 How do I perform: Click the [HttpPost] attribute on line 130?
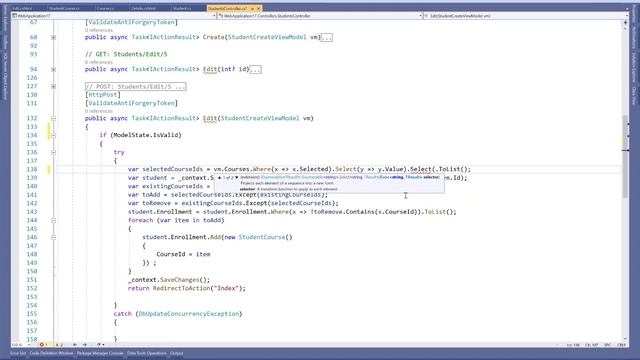point(103,95)
